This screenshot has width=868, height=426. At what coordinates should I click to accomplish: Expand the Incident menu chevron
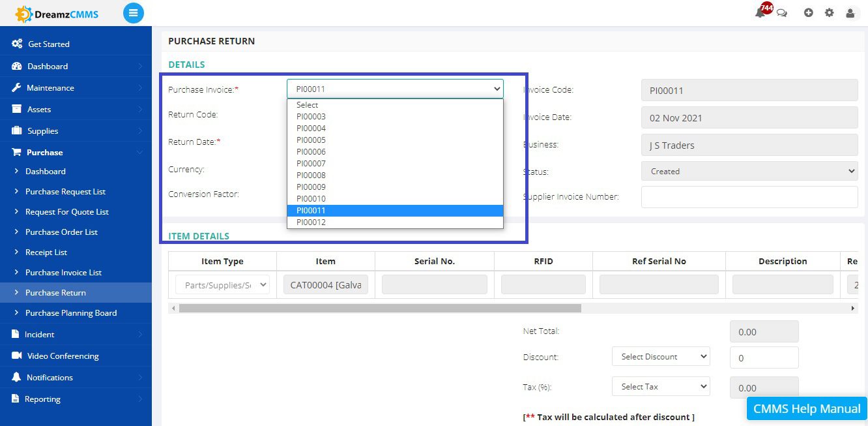140,334
